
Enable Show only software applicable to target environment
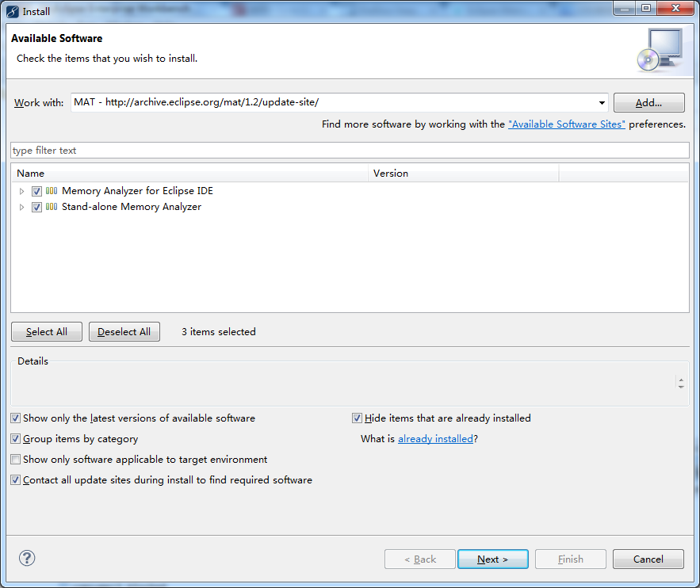pos(16,459)
